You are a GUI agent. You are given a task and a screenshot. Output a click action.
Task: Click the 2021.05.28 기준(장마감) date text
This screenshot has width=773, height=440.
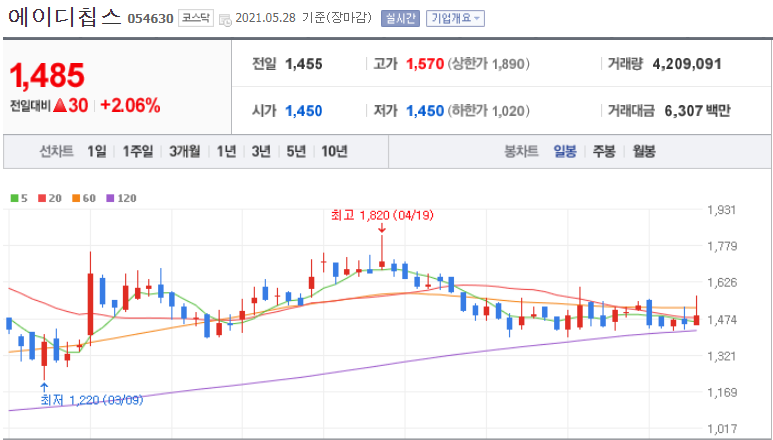tap(303, 18)
